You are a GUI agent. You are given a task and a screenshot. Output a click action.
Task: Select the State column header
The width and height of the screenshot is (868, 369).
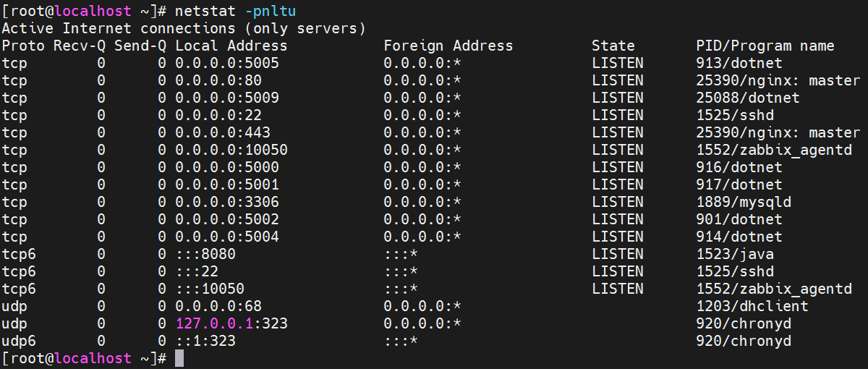pyautogui.click(x=613, y=46)
